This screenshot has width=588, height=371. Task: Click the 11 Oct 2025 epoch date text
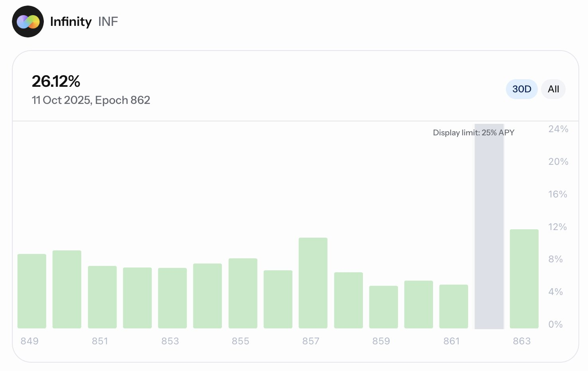91,100
